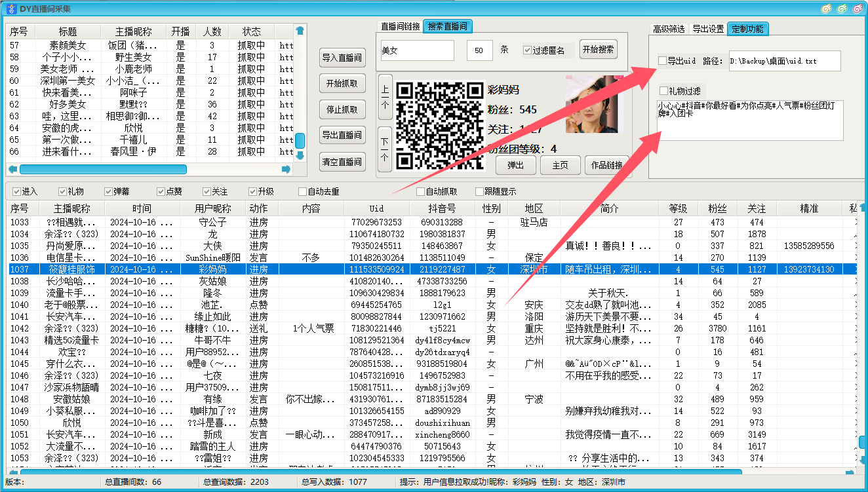Viewport: 868px width, 492px height.
Task: Click the 主播昵称 header in room list
Action: pos(134,31)
